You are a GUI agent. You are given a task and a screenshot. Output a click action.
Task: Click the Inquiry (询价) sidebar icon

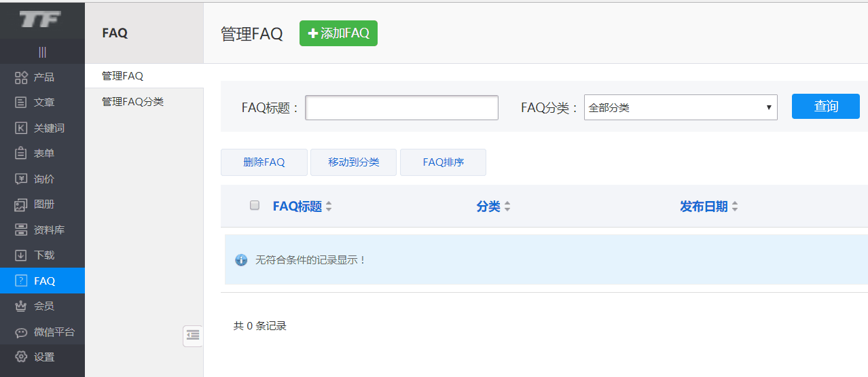(x=21, y=179)
